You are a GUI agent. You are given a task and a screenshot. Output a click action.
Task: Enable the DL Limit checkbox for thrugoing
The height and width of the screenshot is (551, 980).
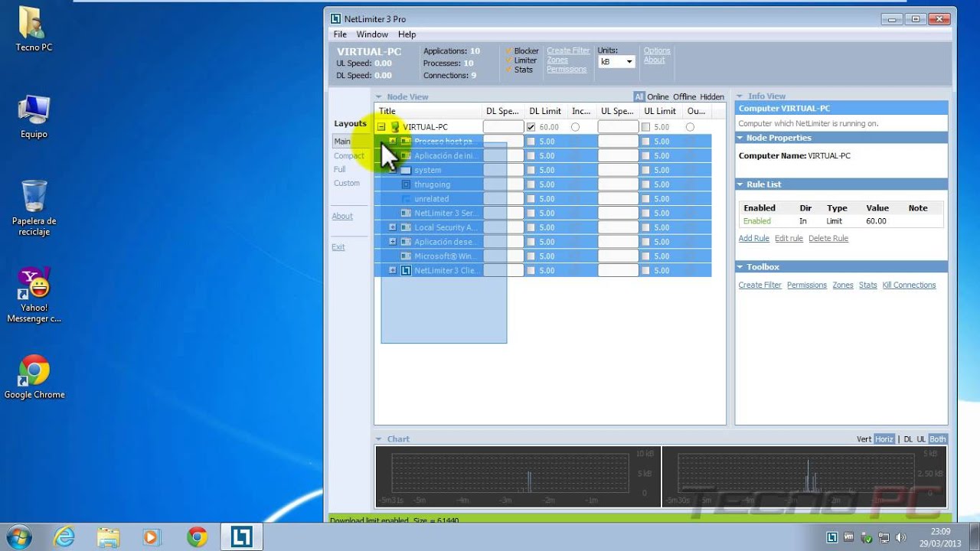(x=531, y=184)
